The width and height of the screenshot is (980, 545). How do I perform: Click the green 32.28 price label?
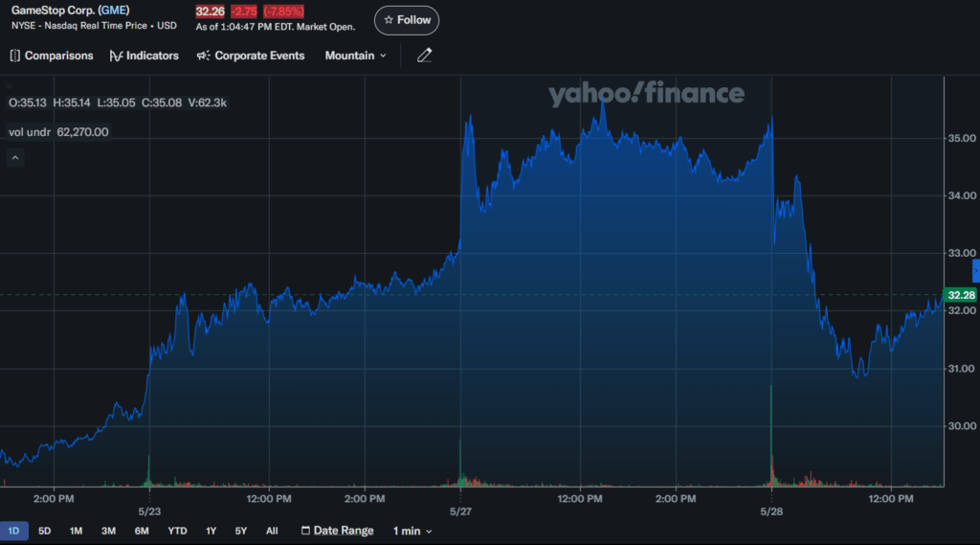coord(961,295)
